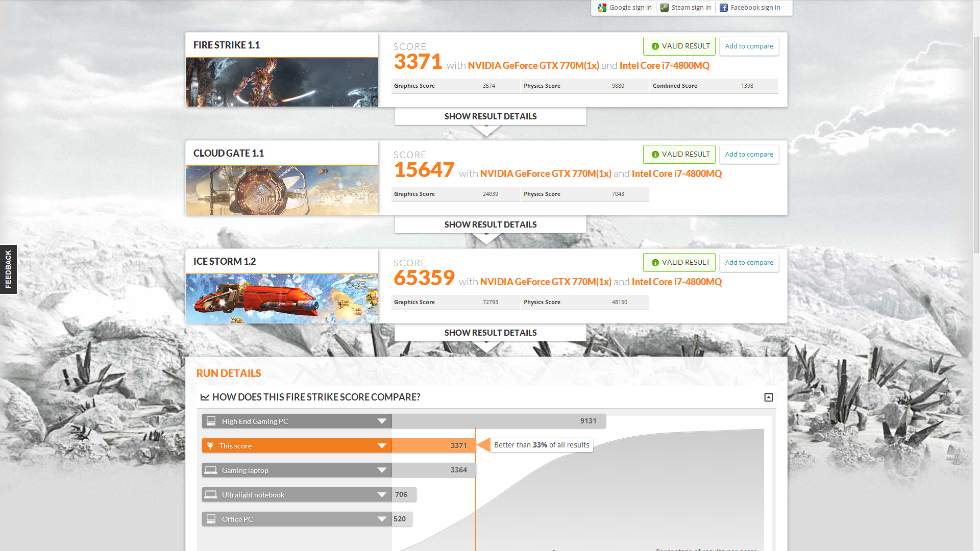Add Fire Strike result to compare
980x551 pixels.
[x=749, y=46]
